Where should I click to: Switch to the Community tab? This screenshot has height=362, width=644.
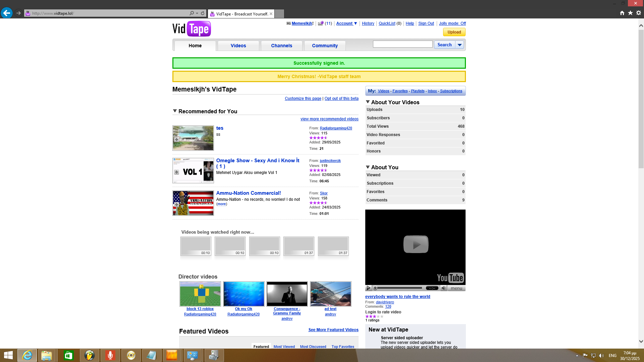coord(324,46)
